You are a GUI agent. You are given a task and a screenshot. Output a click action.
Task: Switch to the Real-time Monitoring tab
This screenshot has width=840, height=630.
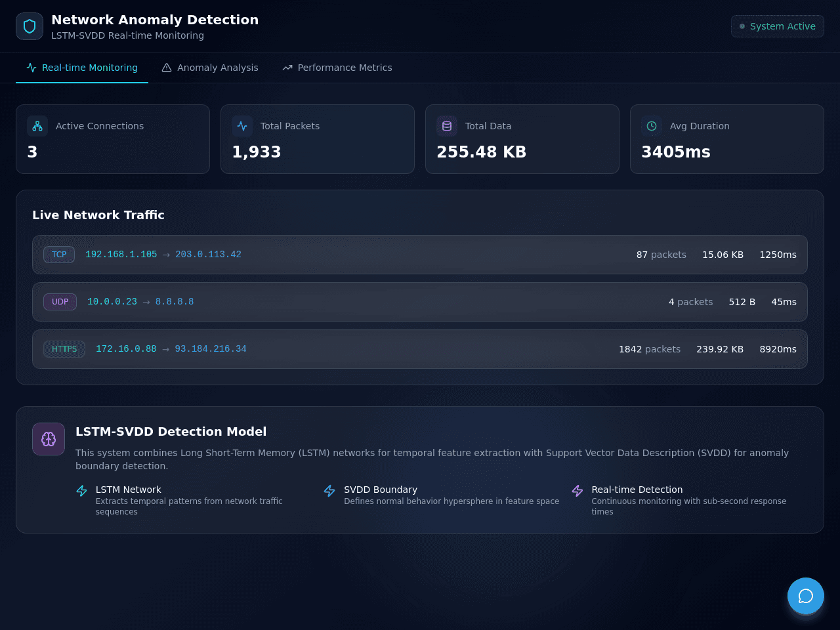[82, 68]
